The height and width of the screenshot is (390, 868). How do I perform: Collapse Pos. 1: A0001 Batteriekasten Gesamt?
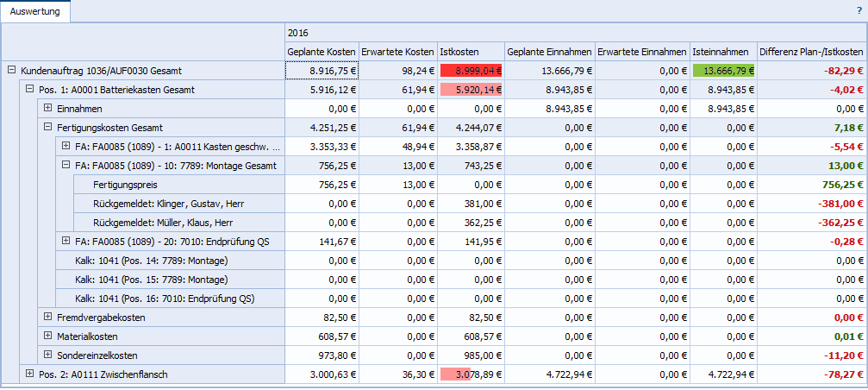click(x=29, y=90)
